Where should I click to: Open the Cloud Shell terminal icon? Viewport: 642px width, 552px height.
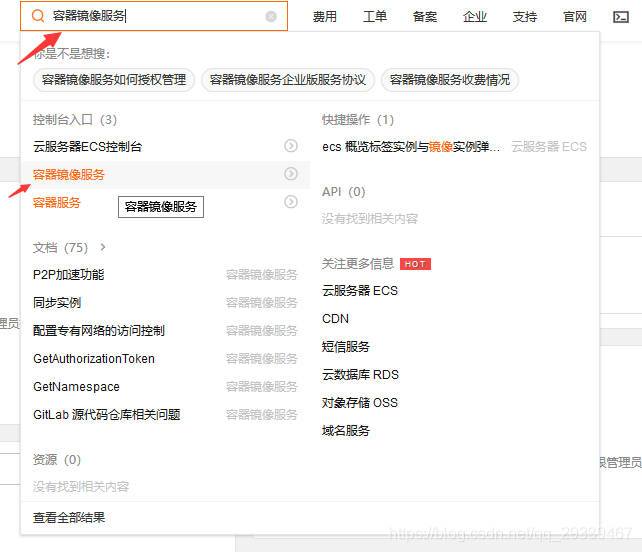pyautogui.click(x=621, y=17)
